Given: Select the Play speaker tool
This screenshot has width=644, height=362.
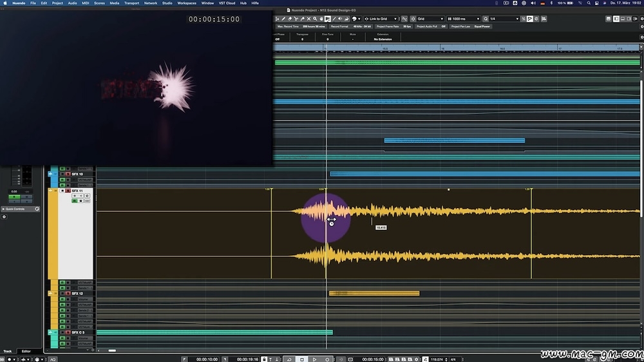Looking at the screenshot, I should pyautogui.click(x=340, y=19).
